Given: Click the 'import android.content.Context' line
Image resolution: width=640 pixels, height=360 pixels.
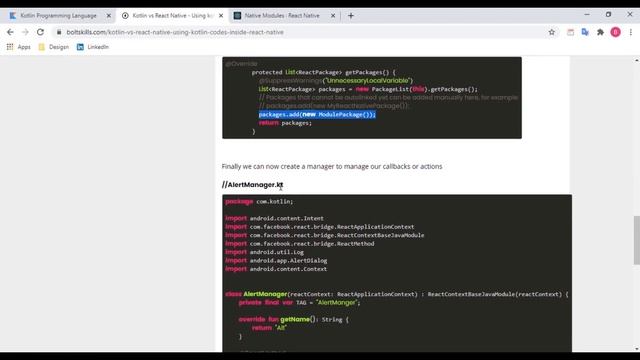Looking at the screenshot, I should [x=276, y=269].
